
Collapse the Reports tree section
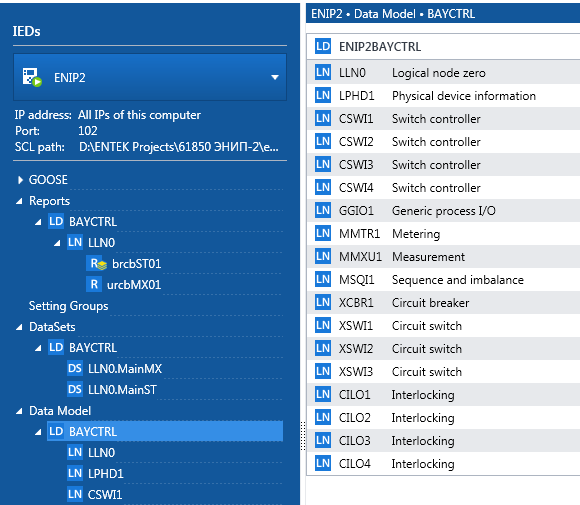click(19, 201)
